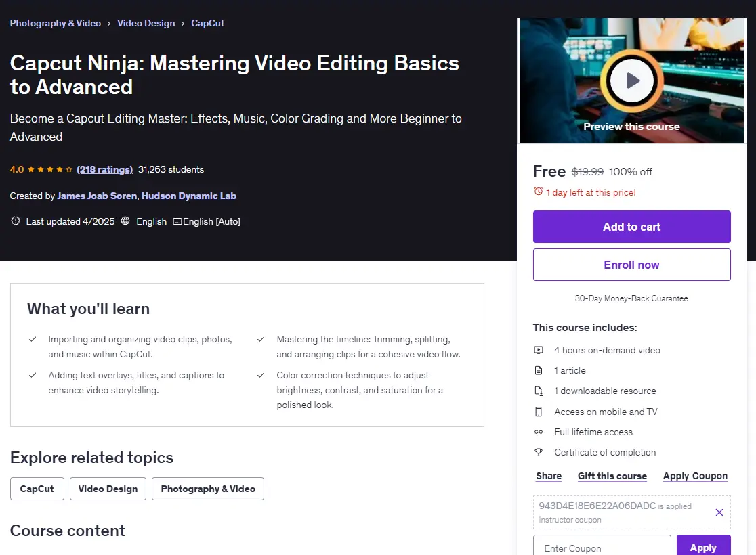This screenshot has width=756, height=555.
Task: Click '4 hours on-demand video' text
Action: pos(607,350)
